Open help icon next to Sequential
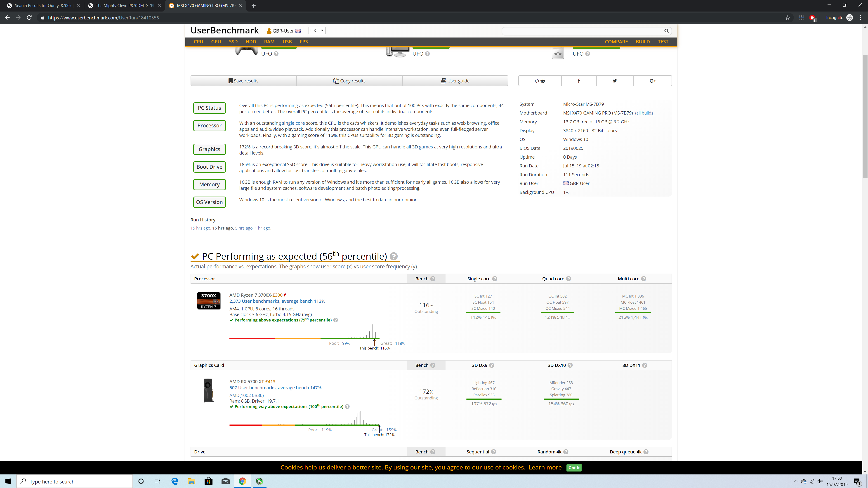 [494, 452]
